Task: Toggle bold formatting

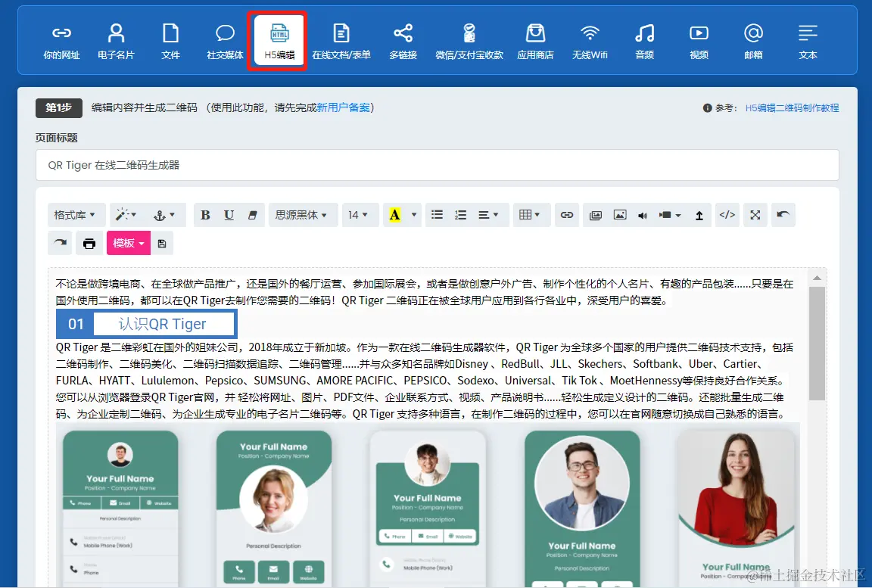Action: (x=205, y=214)
